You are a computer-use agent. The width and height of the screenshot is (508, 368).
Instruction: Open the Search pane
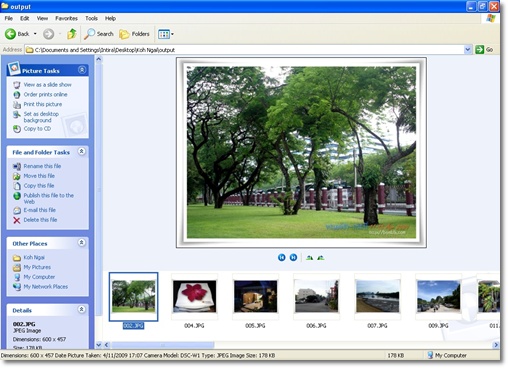[x=99, y=34]
